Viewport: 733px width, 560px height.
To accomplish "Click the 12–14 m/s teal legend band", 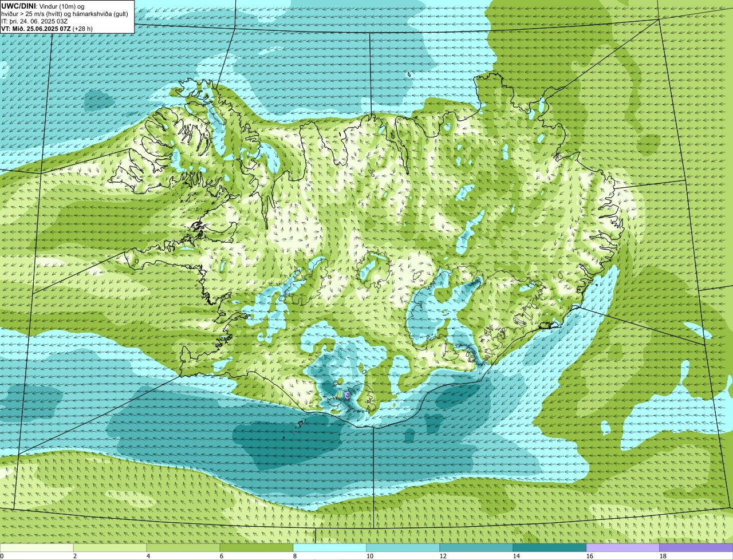I will (476, 548).
